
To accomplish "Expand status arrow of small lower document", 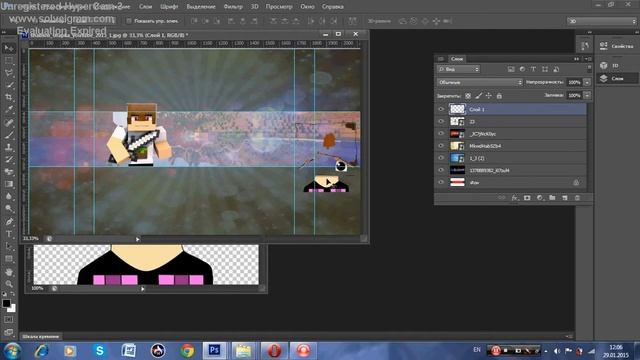I will click(x=142, y=289).
